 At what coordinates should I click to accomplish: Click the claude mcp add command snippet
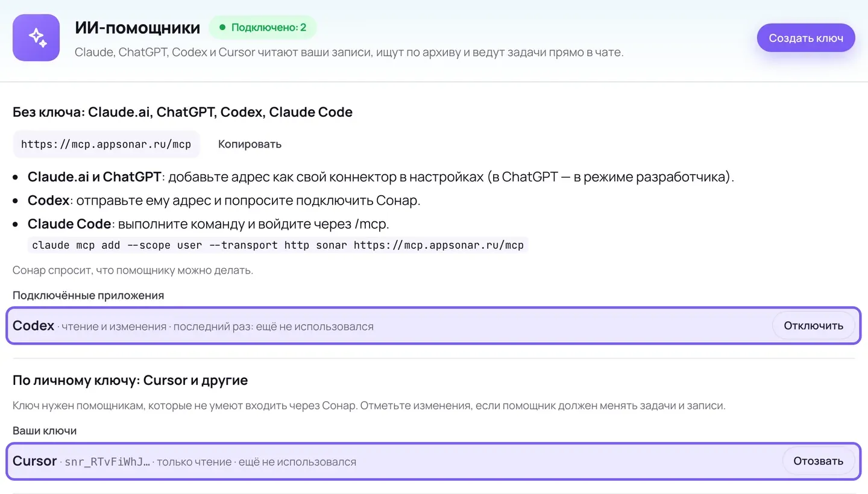click(278, 245)
